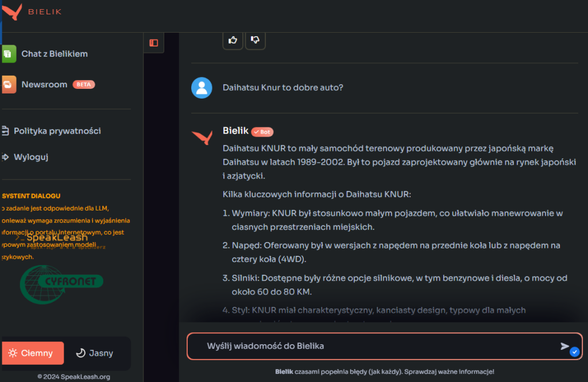Click Wyloguj to log out
This screenshot has width=588, height=382.
tap(31, 157)
